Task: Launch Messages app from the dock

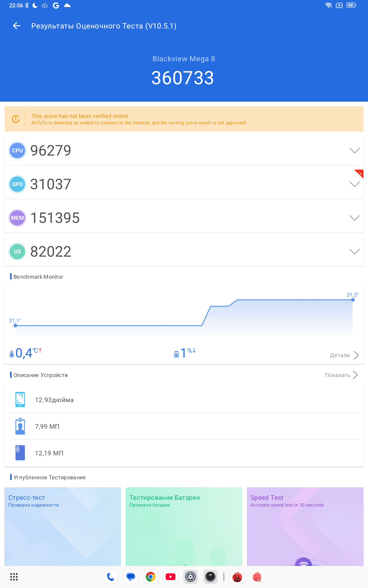Action: coord(131,577)
